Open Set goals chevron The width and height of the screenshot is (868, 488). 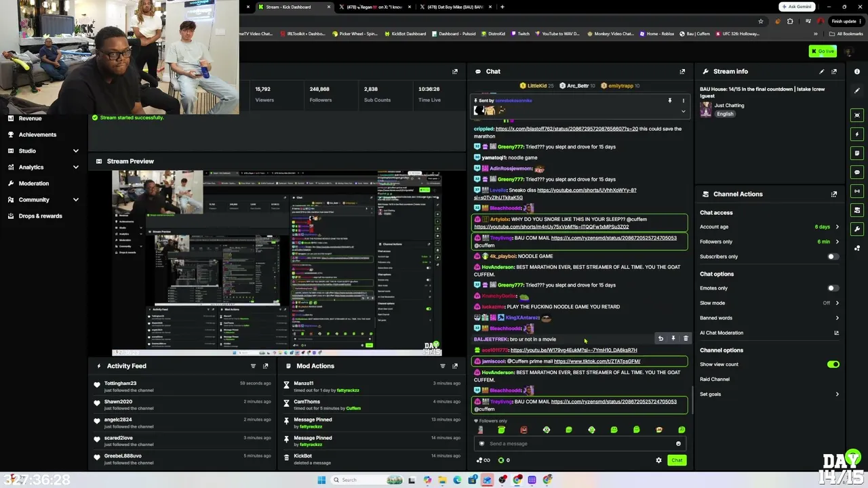pyautogui.click(x=837, y=394)
